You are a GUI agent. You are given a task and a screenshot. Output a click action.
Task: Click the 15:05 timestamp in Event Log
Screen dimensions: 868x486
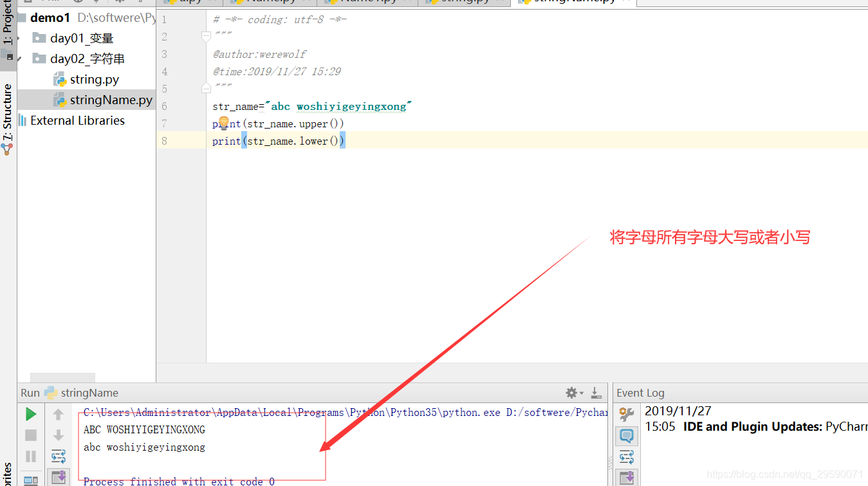(x=660, y=426)
